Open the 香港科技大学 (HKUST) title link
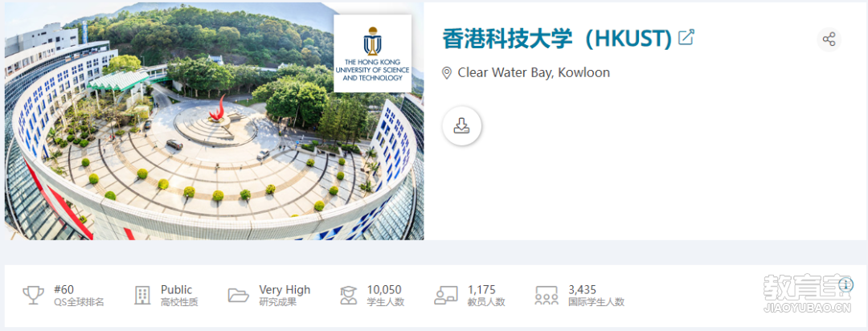This screenshot has width=868, height=331. [557, 39]
